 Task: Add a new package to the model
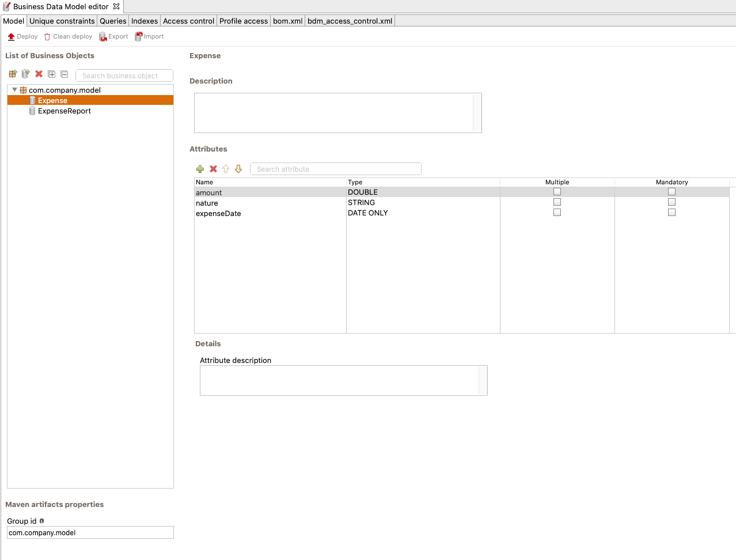coord(13,74)
